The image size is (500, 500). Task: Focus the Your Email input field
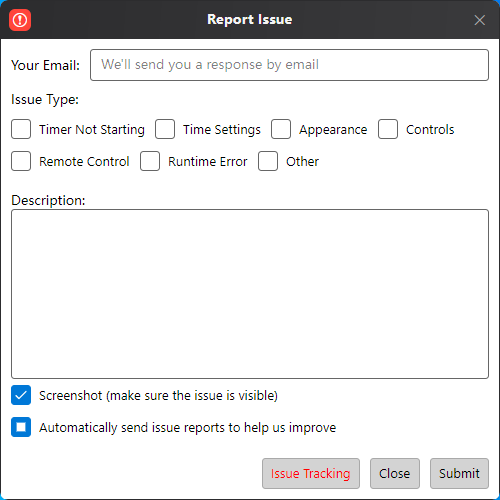pos(289,65)
